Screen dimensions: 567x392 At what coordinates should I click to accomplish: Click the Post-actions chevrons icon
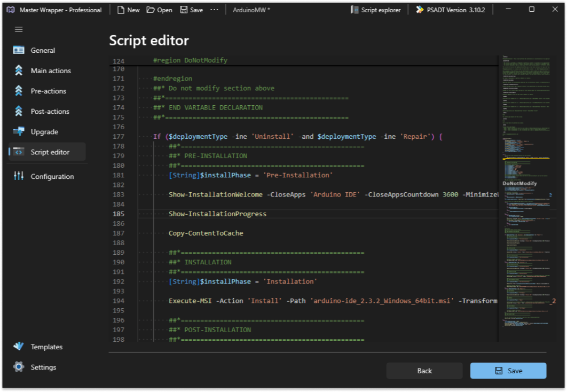click(x=19, y=111)
